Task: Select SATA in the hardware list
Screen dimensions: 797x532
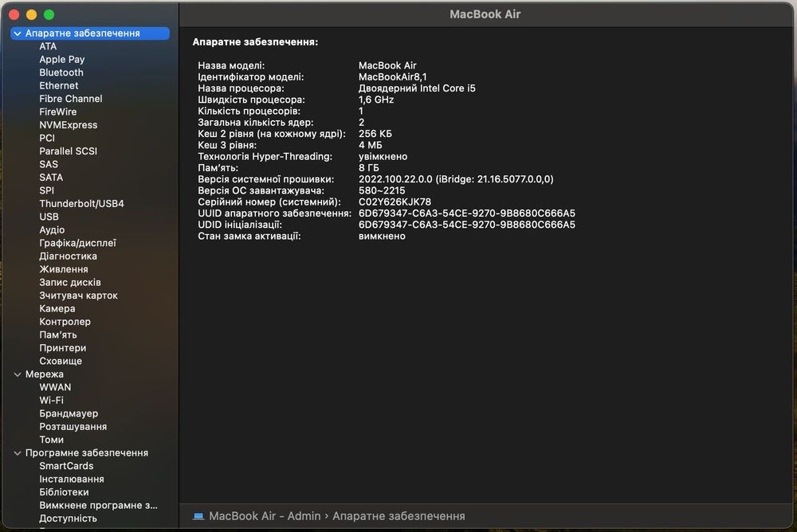Action: pos(51,178)
